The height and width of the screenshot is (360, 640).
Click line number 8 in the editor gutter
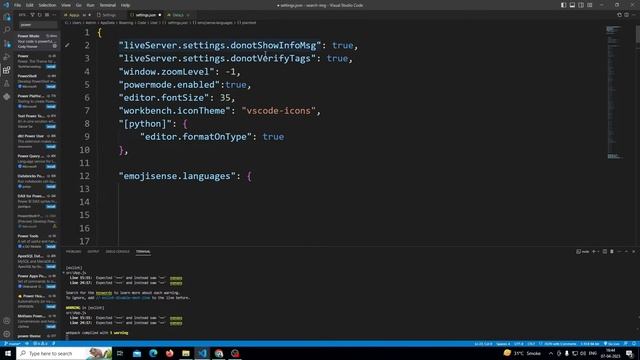click(x=87, y=124)
